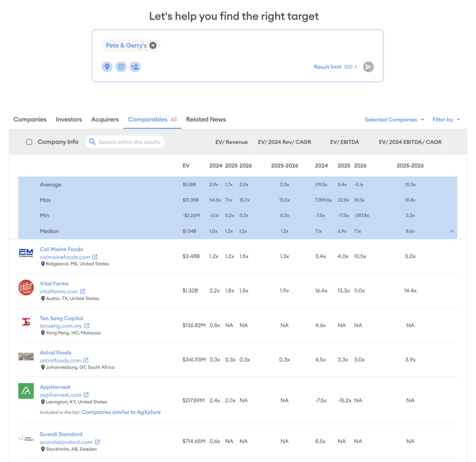
Task: Click external link icon beside astralfoods.com
Action: [x=86, y=360]
